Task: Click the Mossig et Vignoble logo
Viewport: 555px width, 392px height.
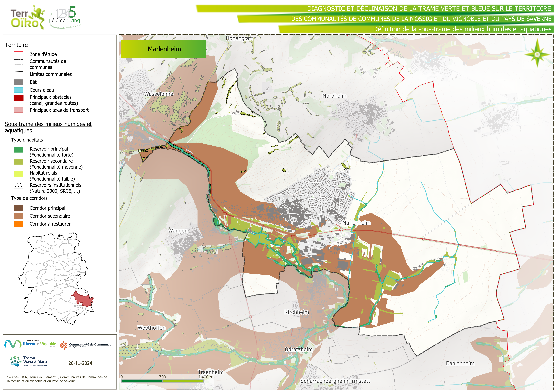Action: [x=30, y=344]
